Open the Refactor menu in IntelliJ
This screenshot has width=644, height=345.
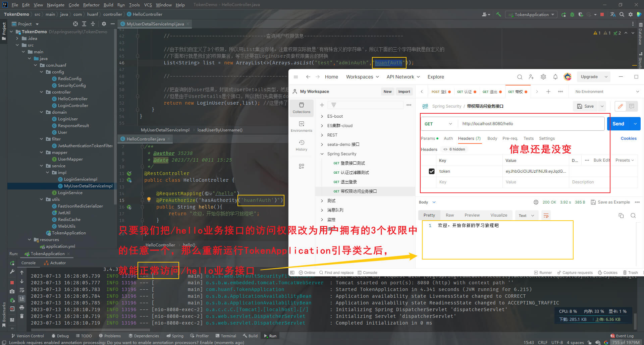[91, 5]
